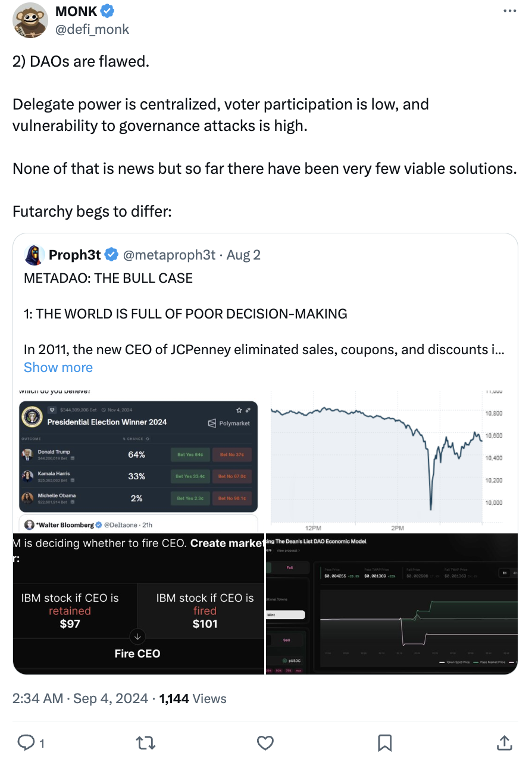The width and height of the screenshot is (532, 762).
Task: Like the tweet with heart icon
Action: point(265,742)
